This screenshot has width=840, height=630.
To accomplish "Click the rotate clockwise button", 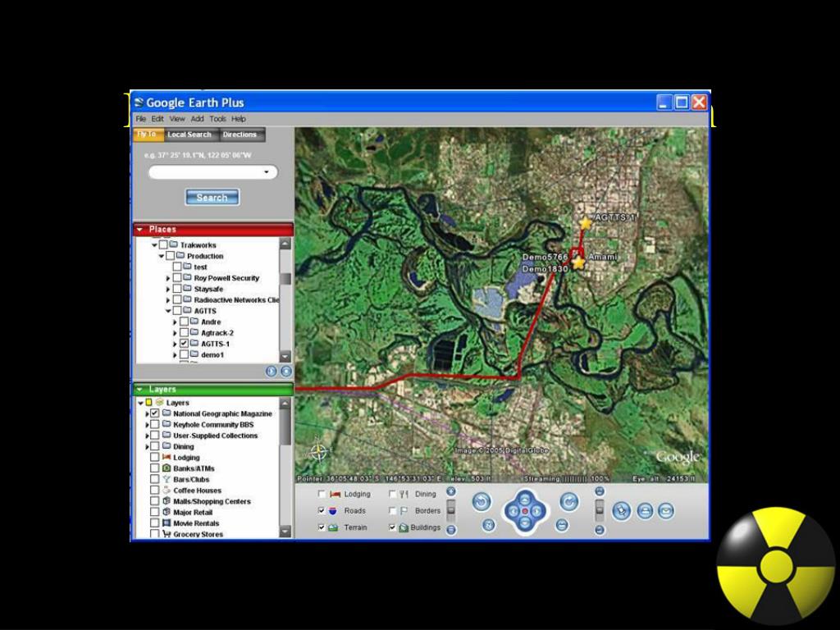I will [569, 502].
